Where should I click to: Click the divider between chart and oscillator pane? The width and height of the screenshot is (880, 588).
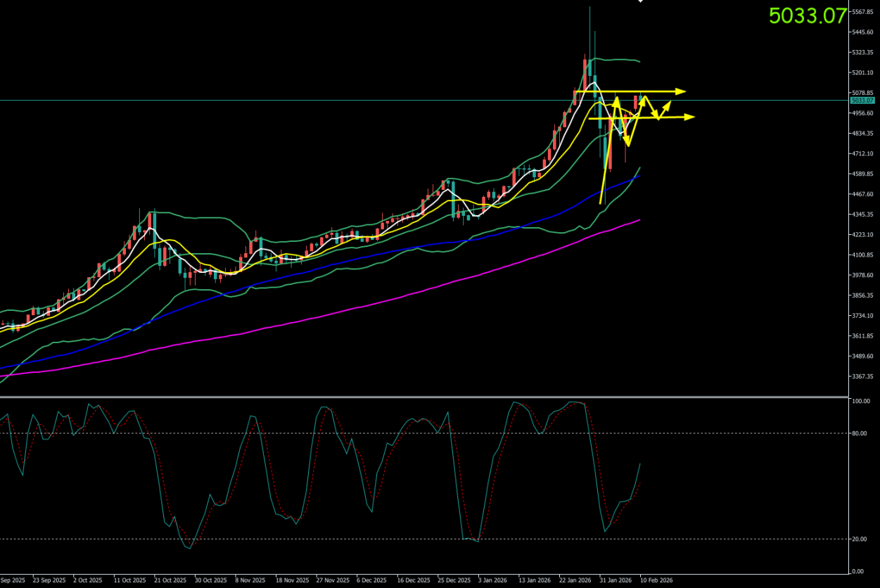coord(422,397)
